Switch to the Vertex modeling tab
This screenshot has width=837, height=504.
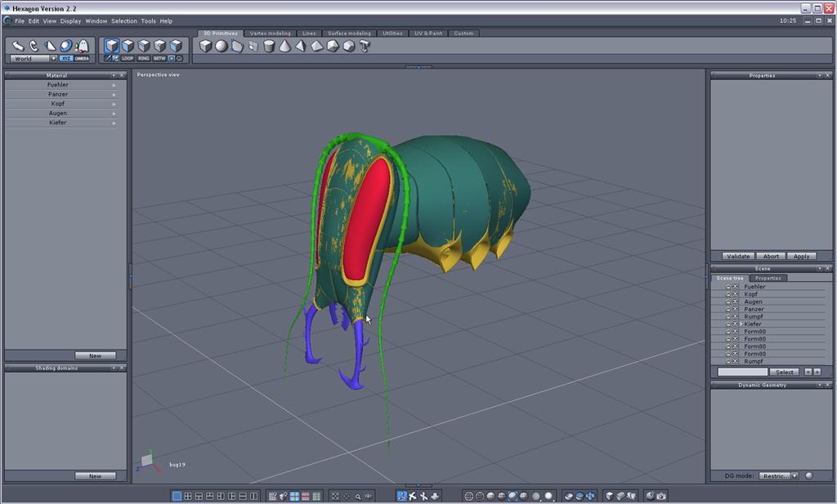click(270, 33)
